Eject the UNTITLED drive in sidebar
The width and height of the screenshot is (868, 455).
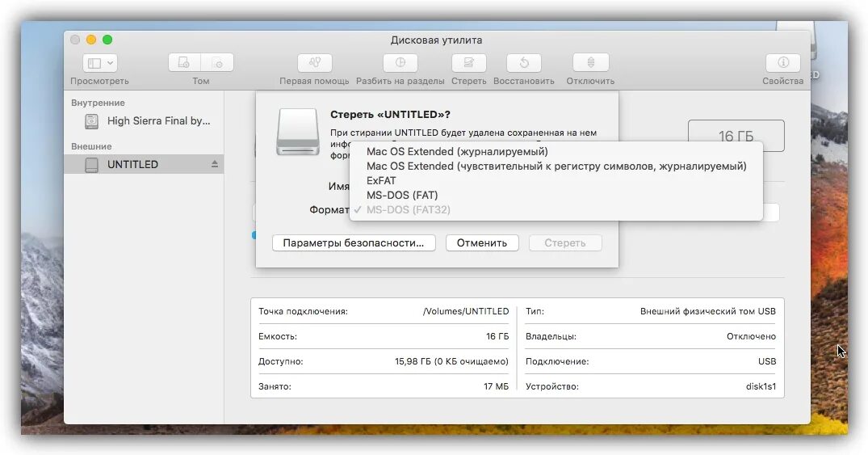[x=214, y=164]
